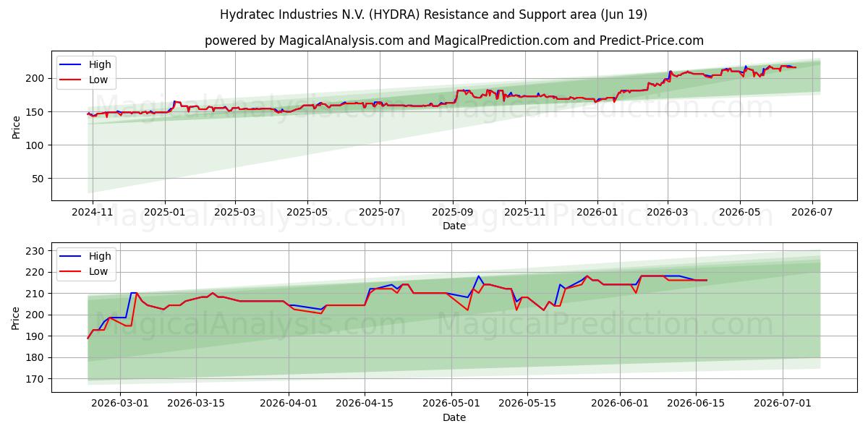Click the top chart's 100 price tick
Viewport: 868px width, 434px height.
[x=36, y=145]
